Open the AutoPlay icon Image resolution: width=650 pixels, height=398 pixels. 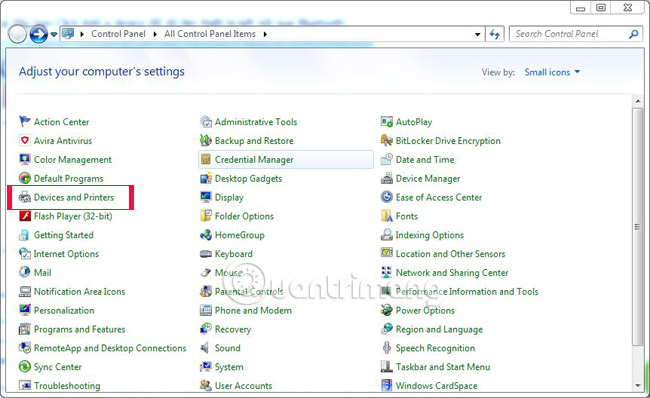[386, 121]
